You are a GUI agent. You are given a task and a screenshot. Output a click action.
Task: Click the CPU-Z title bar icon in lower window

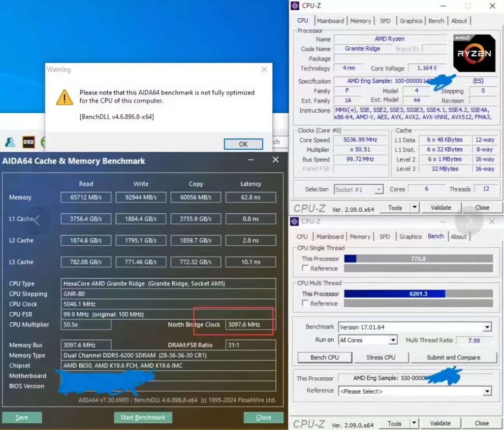pos(294,221)
